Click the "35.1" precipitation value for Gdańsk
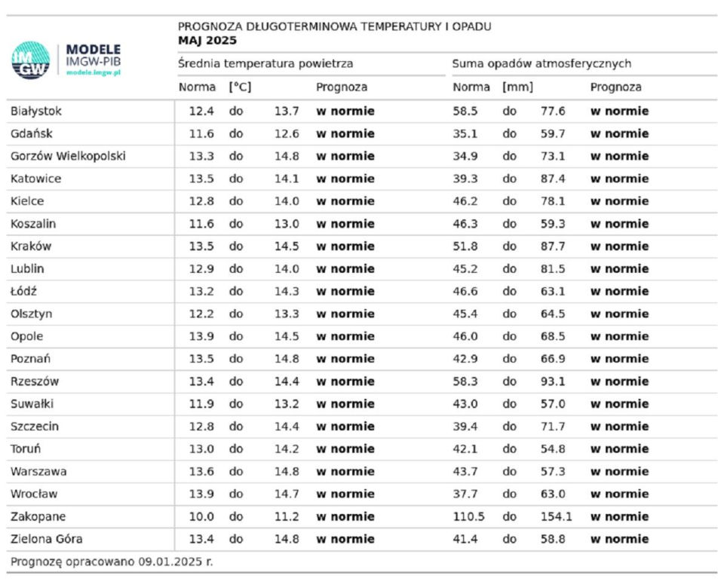 coord(465,134)
